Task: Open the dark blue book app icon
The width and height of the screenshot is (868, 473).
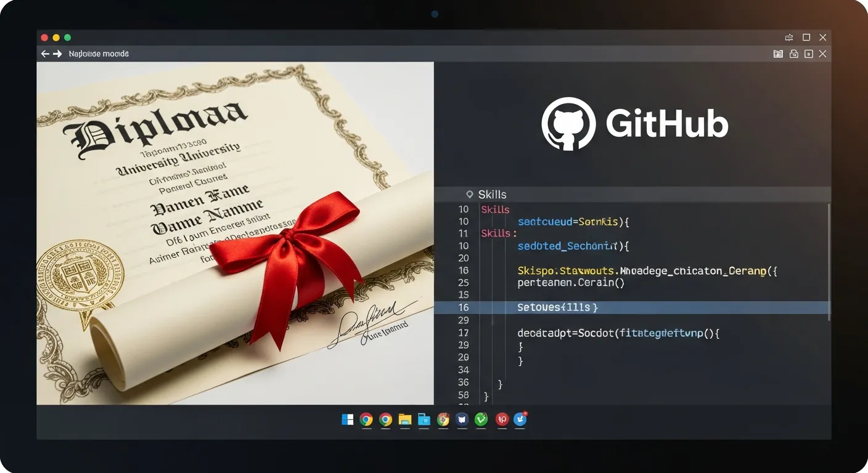Action: [x=462, y=419]
